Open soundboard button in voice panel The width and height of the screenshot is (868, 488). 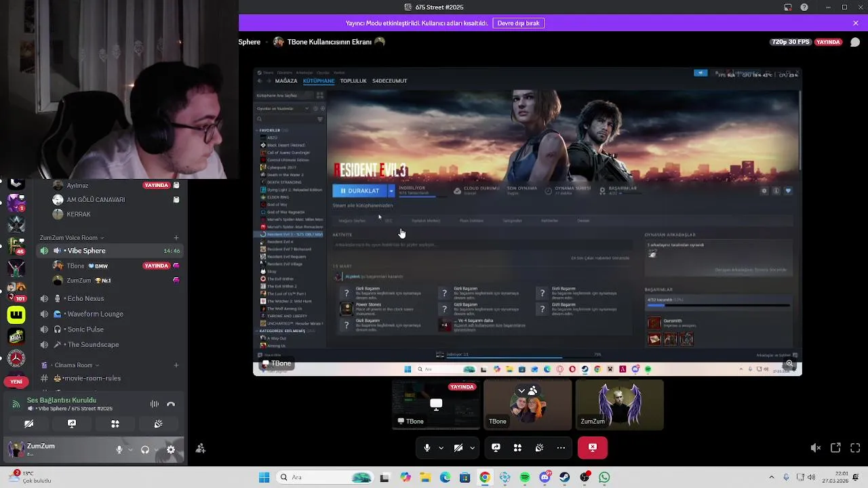tap(158, 424)
